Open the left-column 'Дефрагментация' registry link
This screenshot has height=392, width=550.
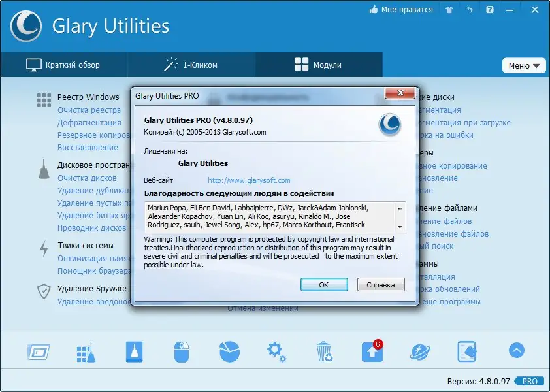[89, 123]
